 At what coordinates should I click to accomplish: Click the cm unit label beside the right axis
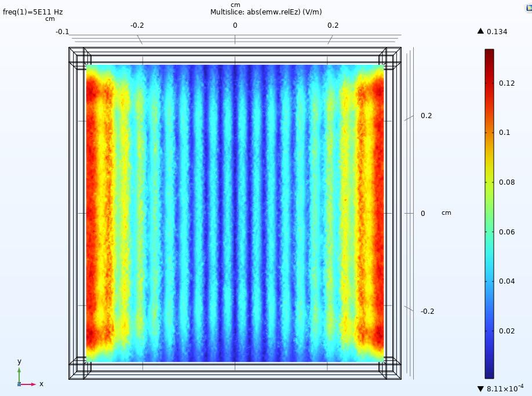point(446,212)
